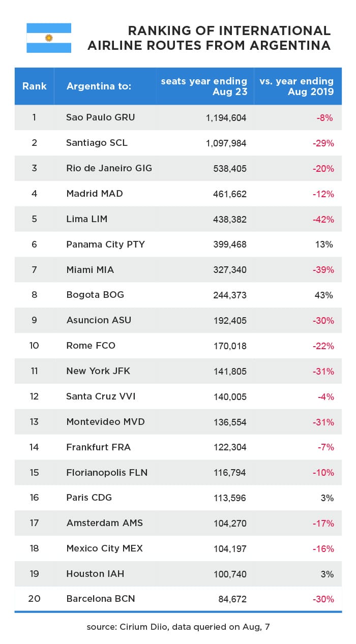Image resolution: width=356 pixels, height=644 pixels.
Task: Click the Miami MIA row label
Action: pyautogui.click(x=91, y=270)
